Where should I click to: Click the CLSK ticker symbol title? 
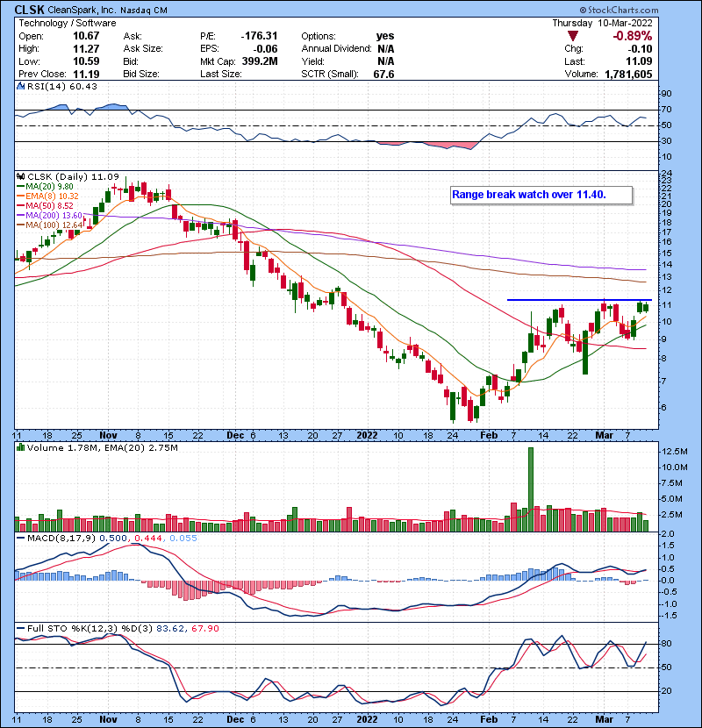tap(30, 10)
